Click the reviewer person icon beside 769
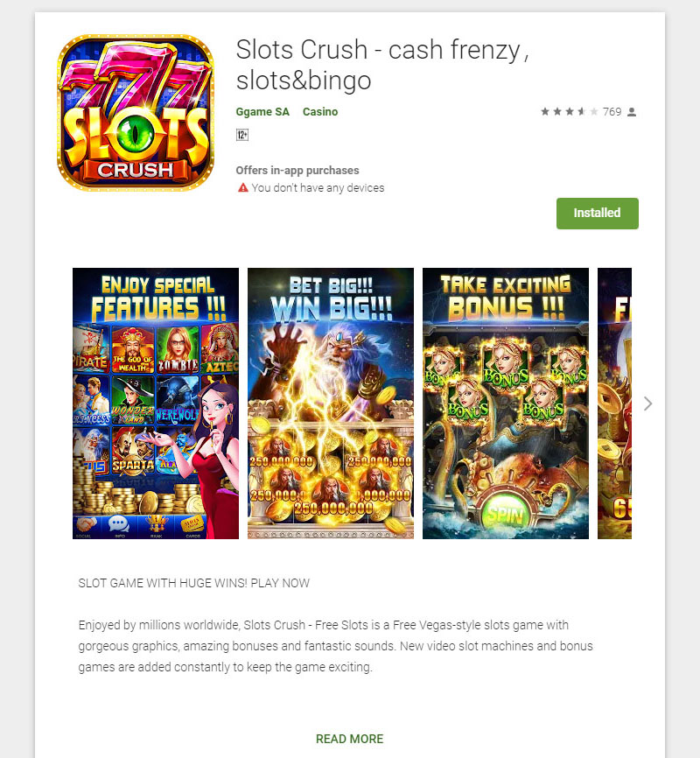Viewport: 700px width, 758px height. (632, 112)
